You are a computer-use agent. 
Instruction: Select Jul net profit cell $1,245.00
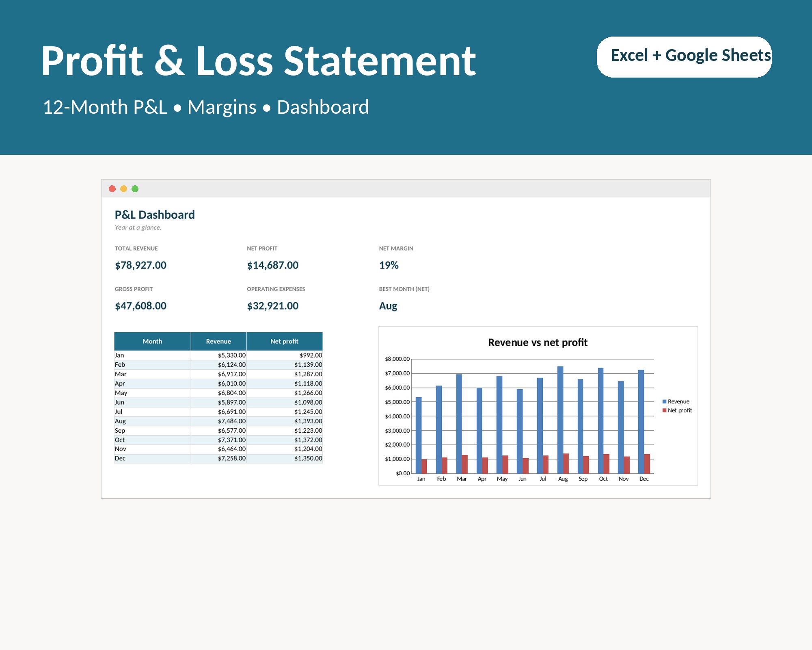[284, 412]
